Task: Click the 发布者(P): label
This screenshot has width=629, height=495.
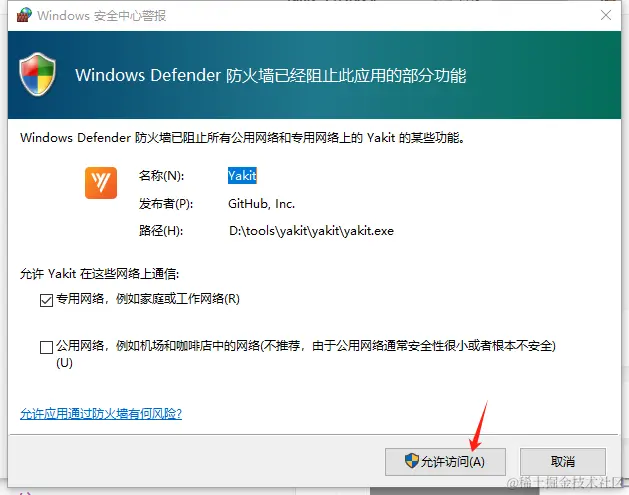Action: (x=166, y=204)
